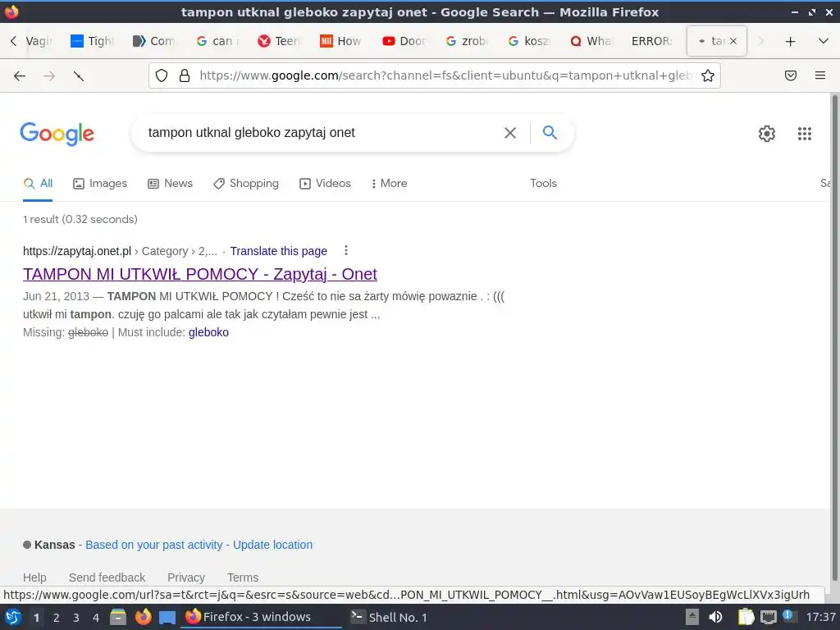The height and width of the screenshot is (630, 840).
Task: Submit search with the magnifier icon
Action: (x=550, y=132)
